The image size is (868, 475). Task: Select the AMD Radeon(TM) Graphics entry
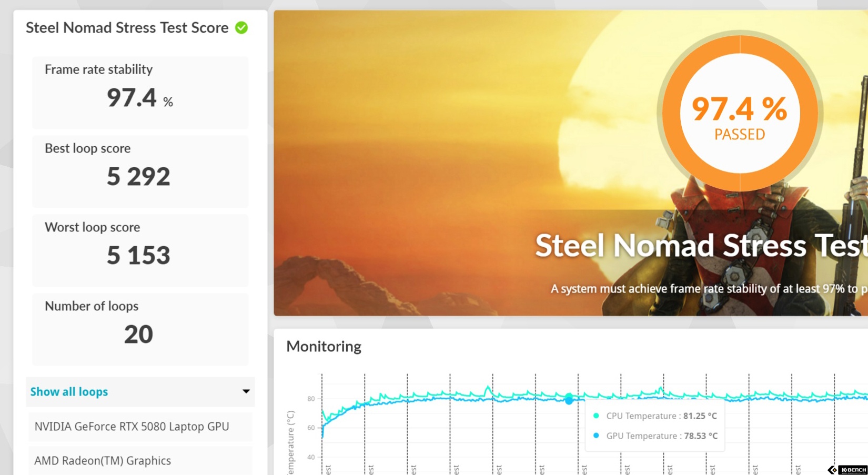(x=103, y=461)
